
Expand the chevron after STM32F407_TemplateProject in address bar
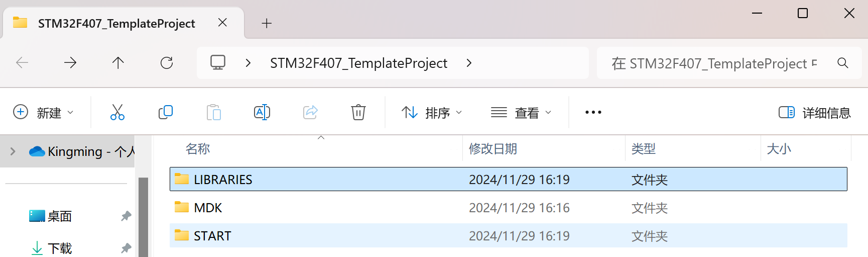pyautogui.click(x=469, y=63)
